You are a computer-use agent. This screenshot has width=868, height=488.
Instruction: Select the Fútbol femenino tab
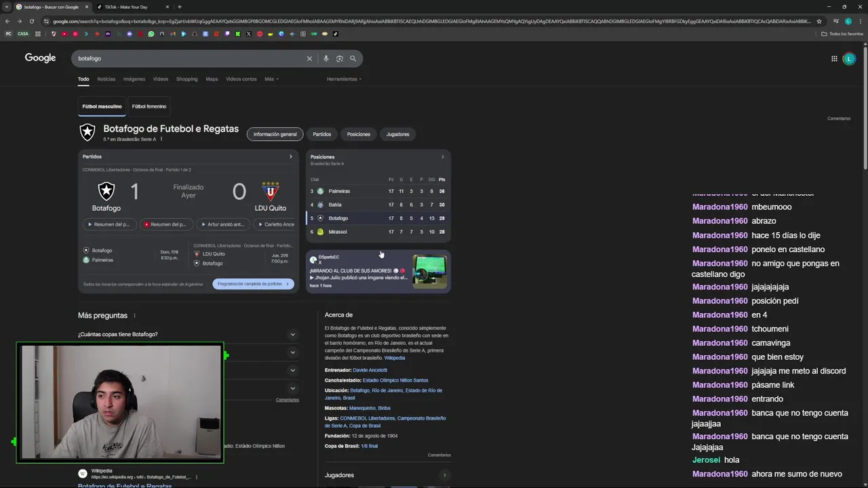(149, 106)
